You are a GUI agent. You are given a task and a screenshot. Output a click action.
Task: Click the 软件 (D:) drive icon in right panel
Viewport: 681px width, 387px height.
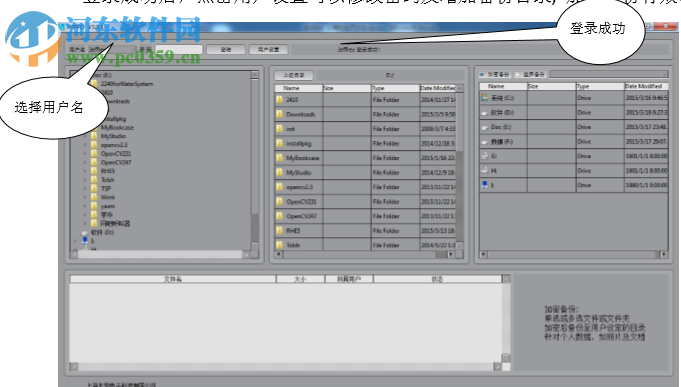[x=485, y=112]
